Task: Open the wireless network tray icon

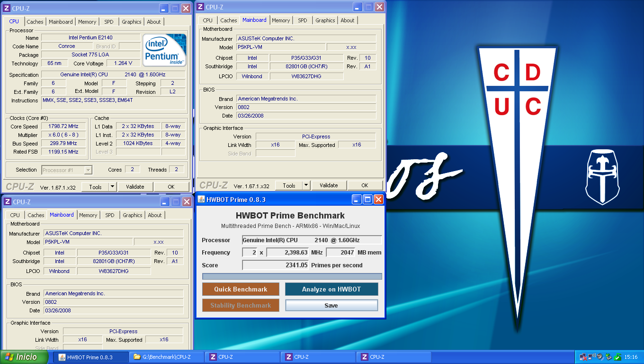Action: coord(592,357)
